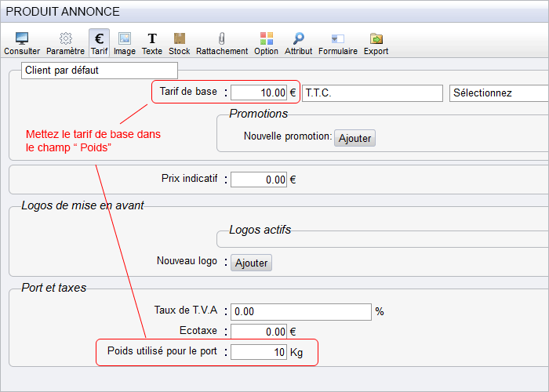Open the T.T.C. tax type field
This screenshot has width=549, height=392.
373,93
